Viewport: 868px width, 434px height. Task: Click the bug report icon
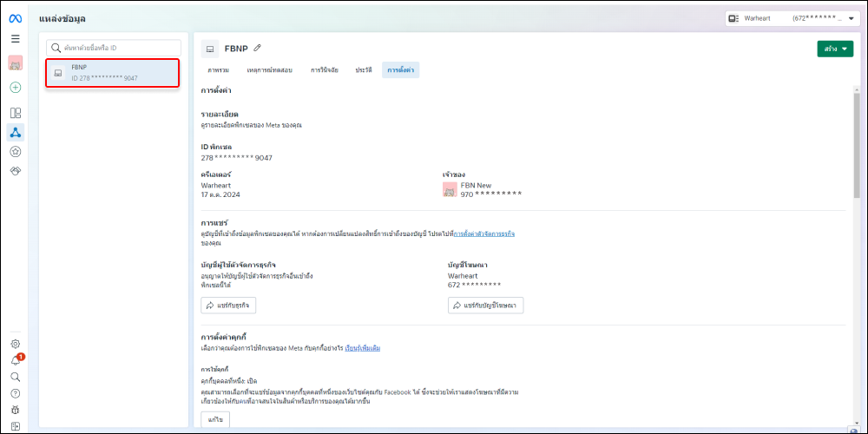[x=16, y=411]
